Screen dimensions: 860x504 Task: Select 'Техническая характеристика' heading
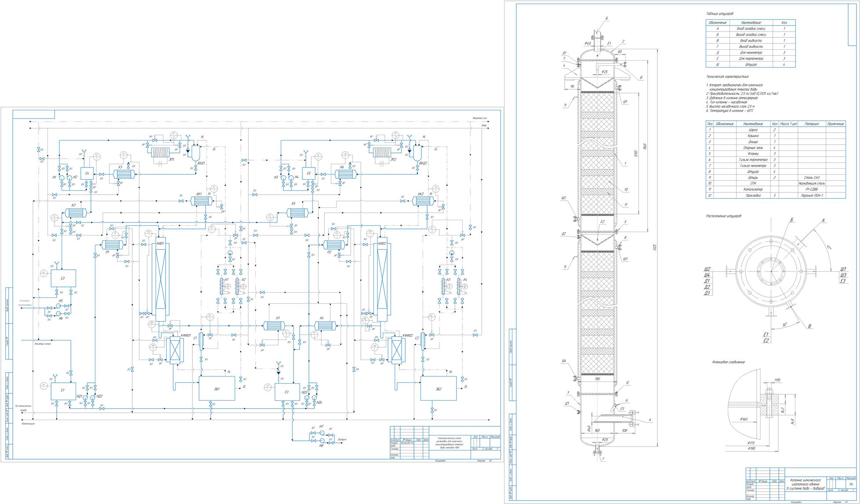pos(726,76)
